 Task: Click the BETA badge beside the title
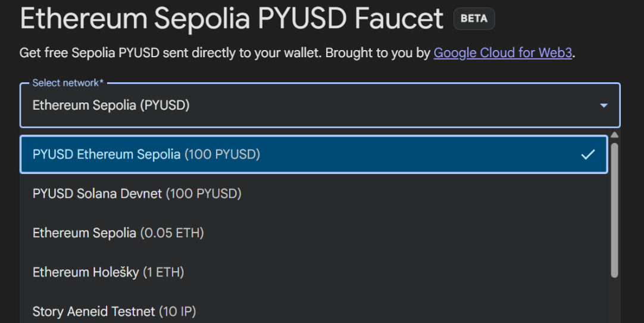pyautogui.click(x=474, y=18)
